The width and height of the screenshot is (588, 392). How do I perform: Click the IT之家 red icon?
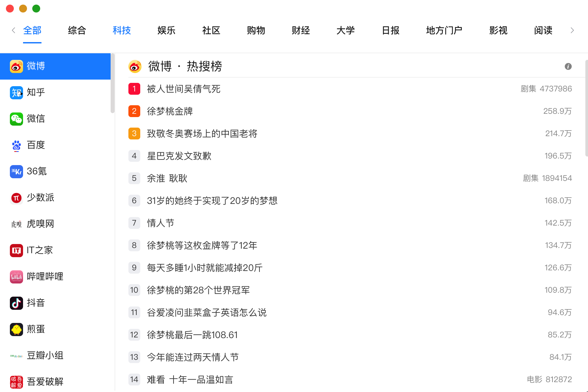[x=16, y=251]
